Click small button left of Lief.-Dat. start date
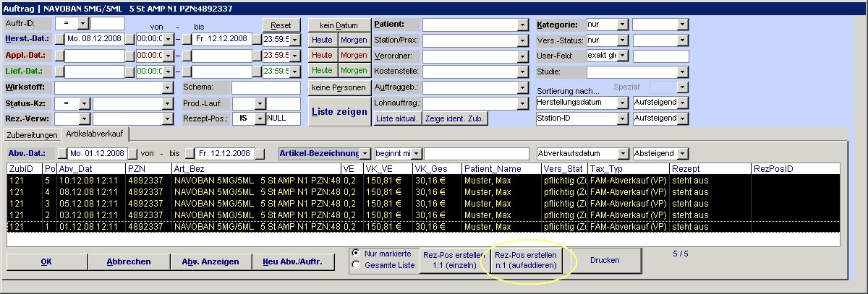The image size is (868, 294). click(60, 72)
